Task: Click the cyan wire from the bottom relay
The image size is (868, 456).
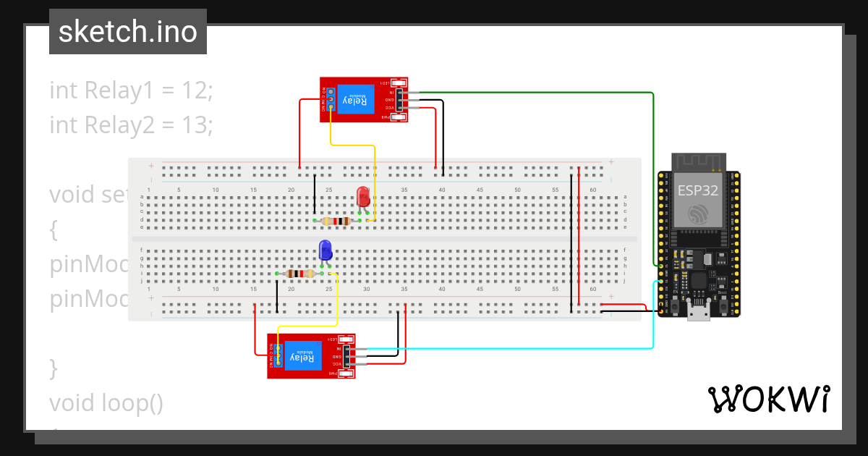Action: pos(506,349)
